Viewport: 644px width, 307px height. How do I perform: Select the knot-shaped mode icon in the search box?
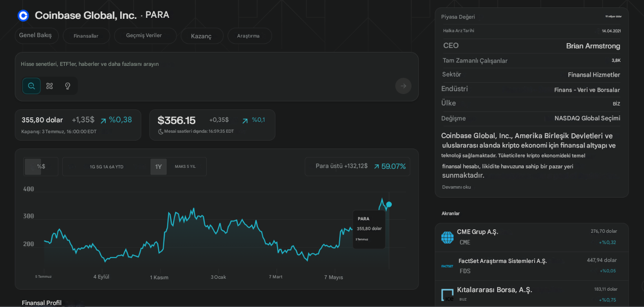click(49, 86)
